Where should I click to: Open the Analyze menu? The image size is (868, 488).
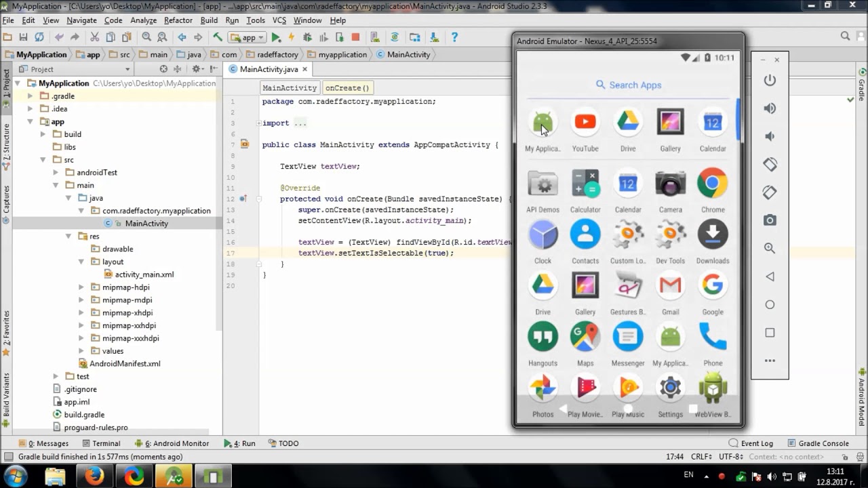click(144, 20)
